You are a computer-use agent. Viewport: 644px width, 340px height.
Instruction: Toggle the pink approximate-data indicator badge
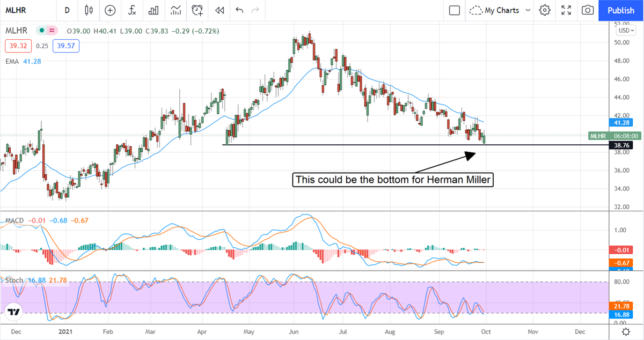click(x=52, y=31)
